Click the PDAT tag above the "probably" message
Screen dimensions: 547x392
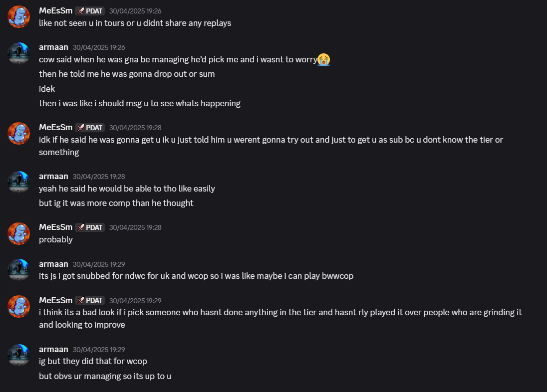coord(90,227)
